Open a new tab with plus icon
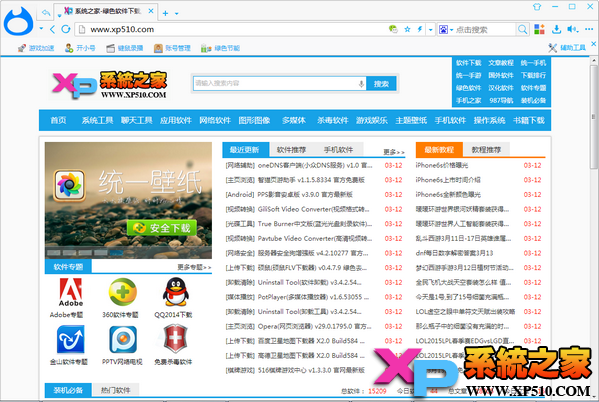Viewport: 599px width, 402px height. pyautogui.click(x=165, y=13)
